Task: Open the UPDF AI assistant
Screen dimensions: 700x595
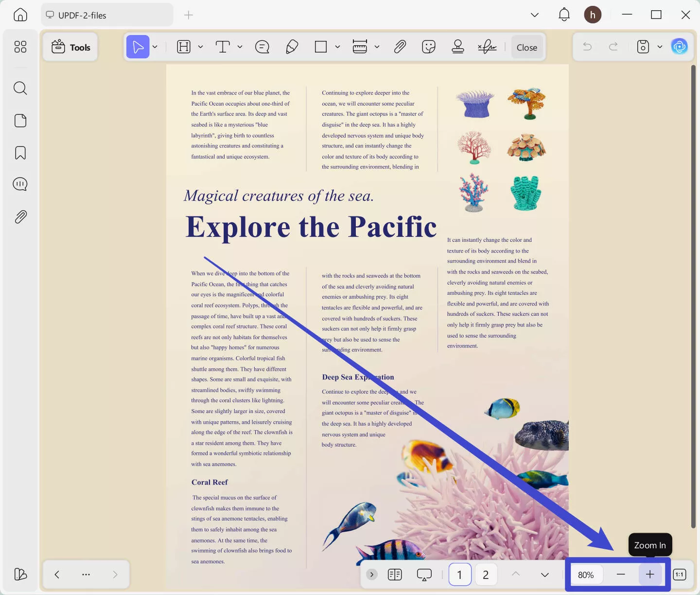Action: [x=679, y=47]
